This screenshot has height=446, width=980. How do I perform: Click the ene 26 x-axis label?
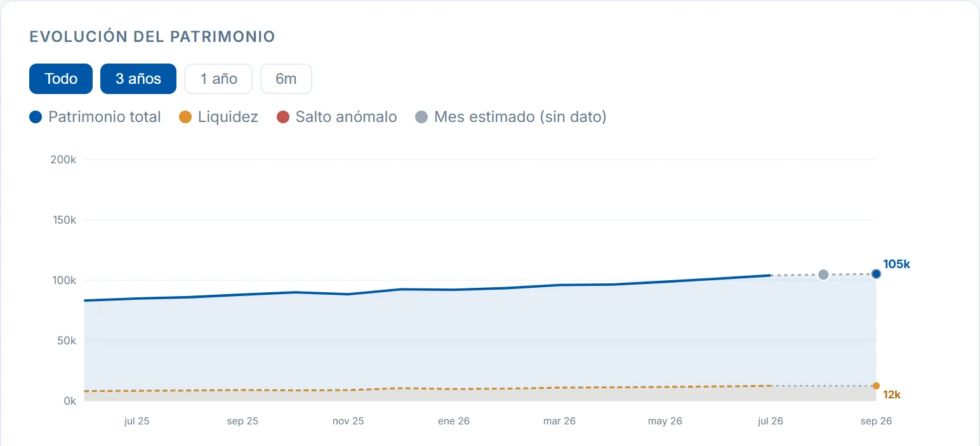[454, 421]
